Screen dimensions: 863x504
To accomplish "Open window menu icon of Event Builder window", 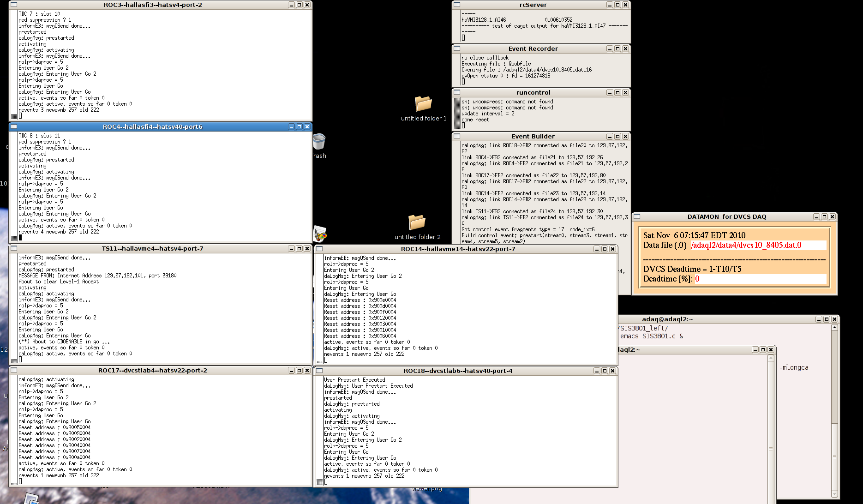I will [457, 136].
